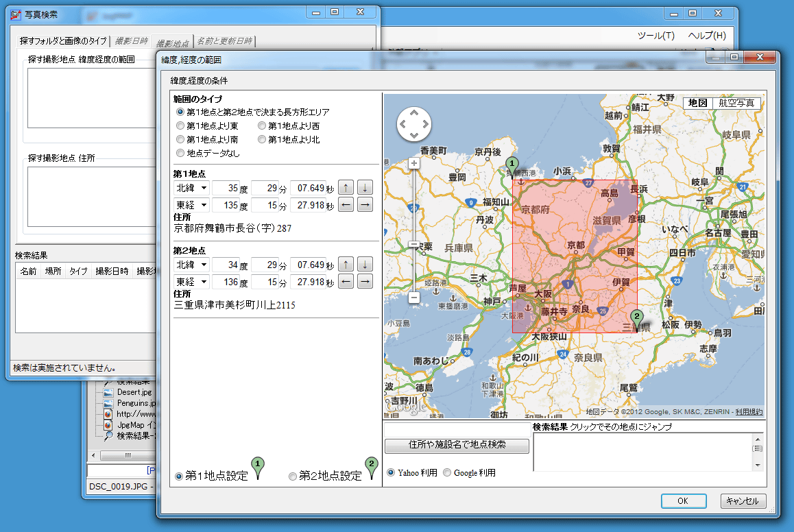794x532 pixels.
Task: Click the up arrow for second point latitude
Action: (x=346, y=264)
